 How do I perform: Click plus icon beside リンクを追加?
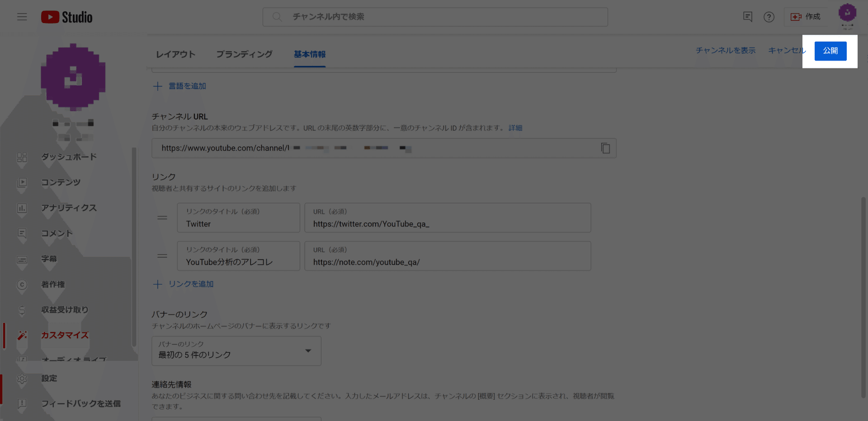click(157, 284)
